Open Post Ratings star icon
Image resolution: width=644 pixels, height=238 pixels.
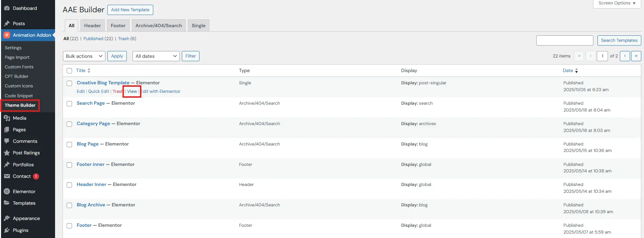click(x=7, y=153)
